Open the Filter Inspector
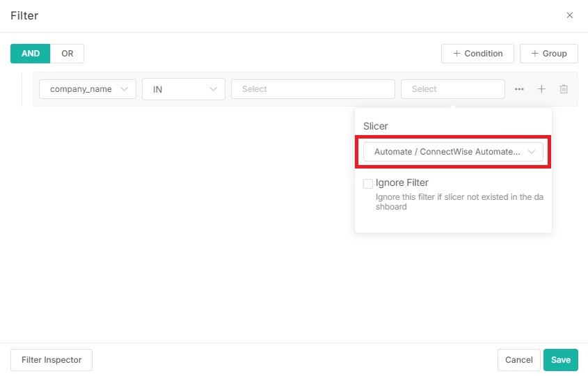Viewport: 588px width, 376px height. [x=51, y=360]
